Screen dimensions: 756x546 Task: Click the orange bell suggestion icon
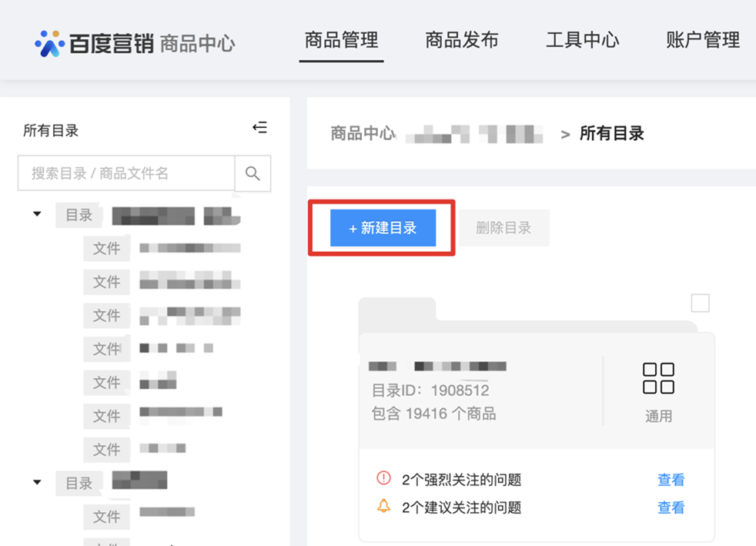383,505
